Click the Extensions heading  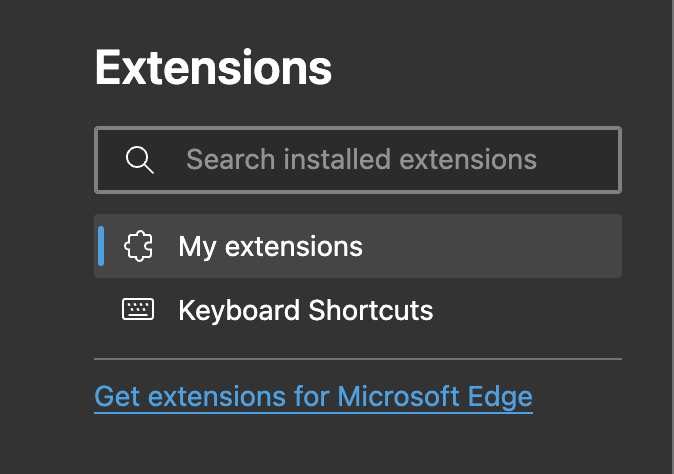pyautogui.click(x=213, y=69)
